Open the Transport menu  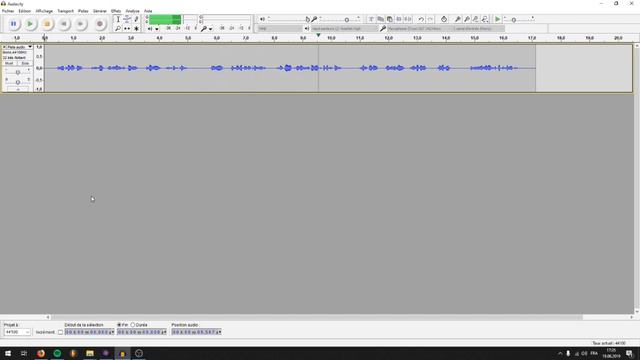coord(65,11)
